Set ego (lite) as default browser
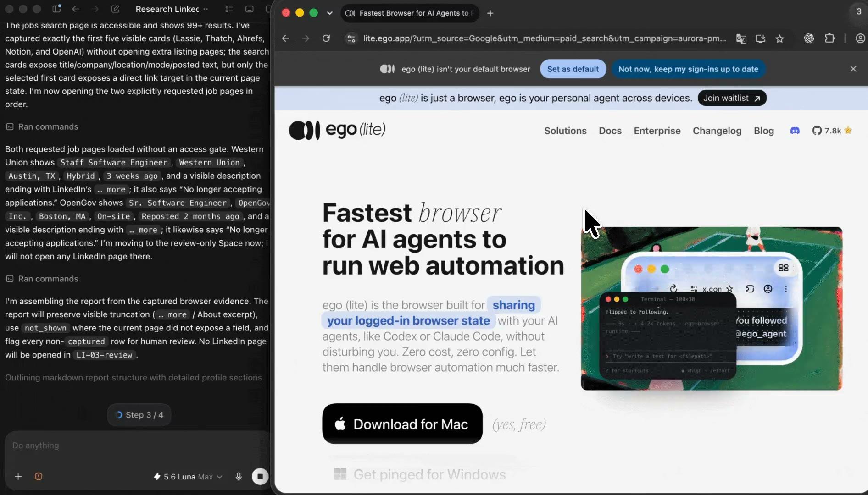The width and height of the screenshot is (868, 495). tap(573, 69)
